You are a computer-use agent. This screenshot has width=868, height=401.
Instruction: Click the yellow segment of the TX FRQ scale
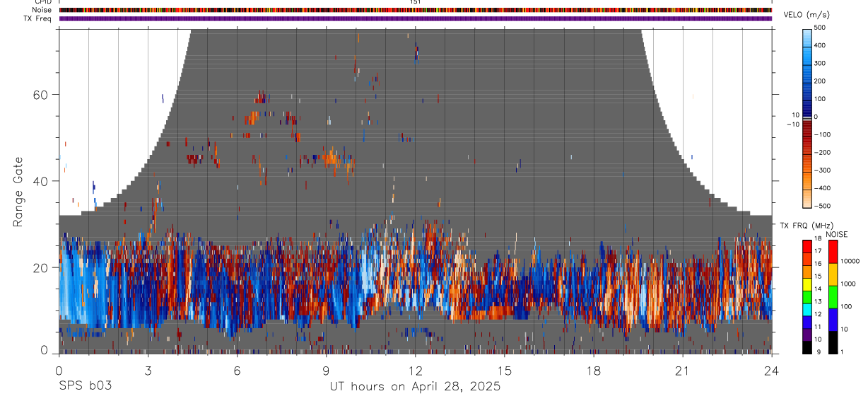(x=807, y=285)
